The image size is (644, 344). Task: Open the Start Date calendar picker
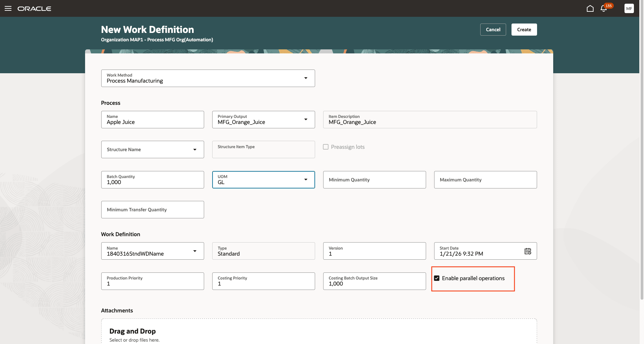[528, 251]
